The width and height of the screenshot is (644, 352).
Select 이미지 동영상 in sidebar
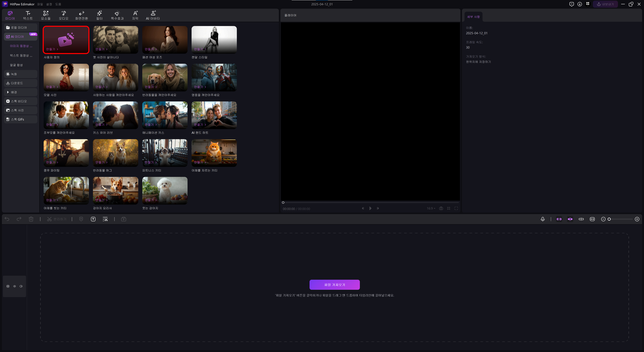point(21,46)
